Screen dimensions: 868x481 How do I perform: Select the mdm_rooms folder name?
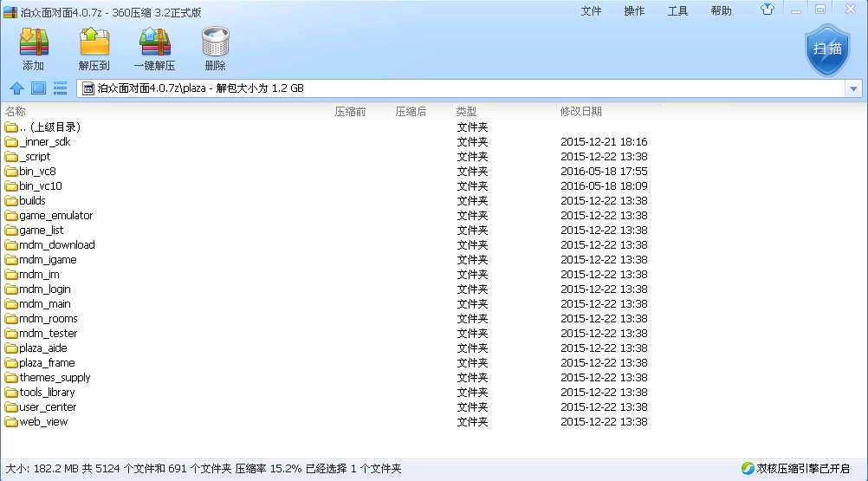tap(49, 319)
